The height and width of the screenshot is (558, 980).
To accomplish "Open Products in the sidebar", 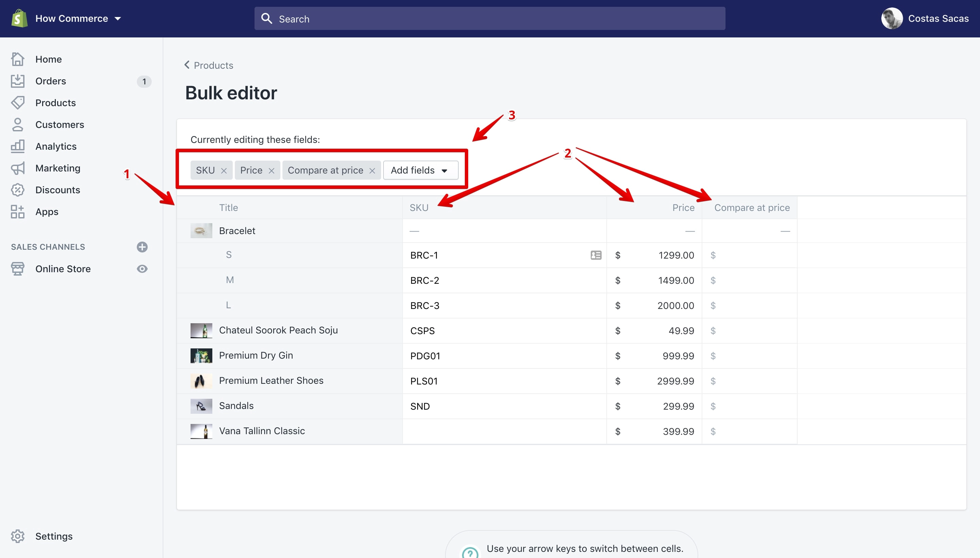I will 55,103.
